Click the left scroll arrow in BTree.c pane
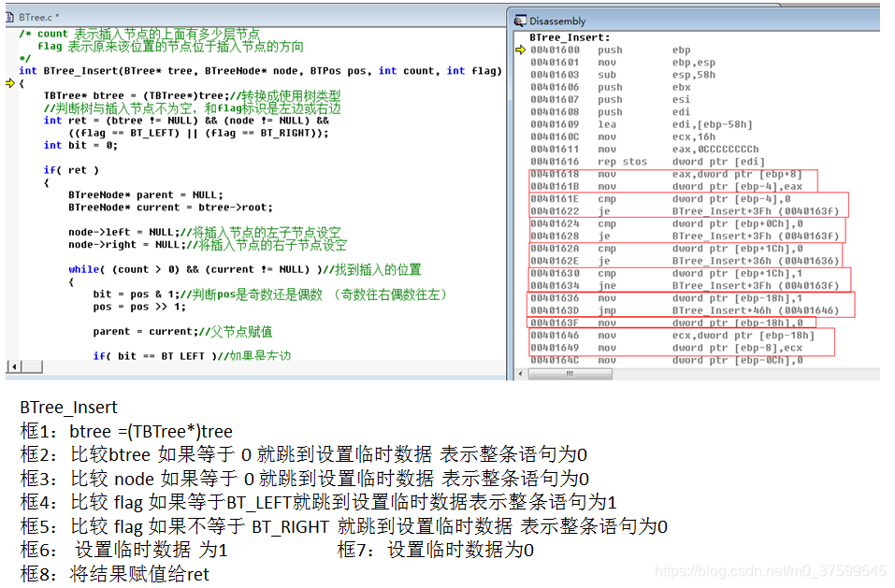The height and width of the screenshot is (588, 895). point(14,366)
